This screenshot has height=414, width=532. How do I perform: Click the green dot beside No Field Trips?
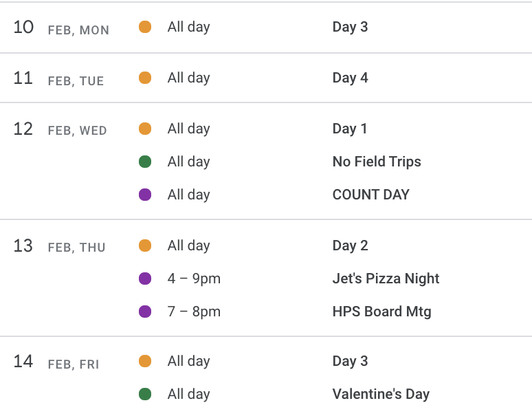tap(145, 162)
